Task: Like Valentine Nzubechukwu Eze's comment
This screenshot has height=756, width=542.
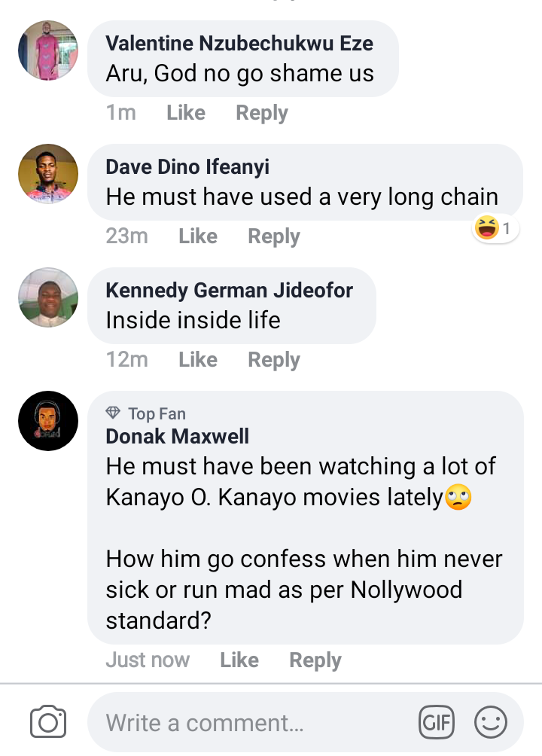Action: point(186,113)
